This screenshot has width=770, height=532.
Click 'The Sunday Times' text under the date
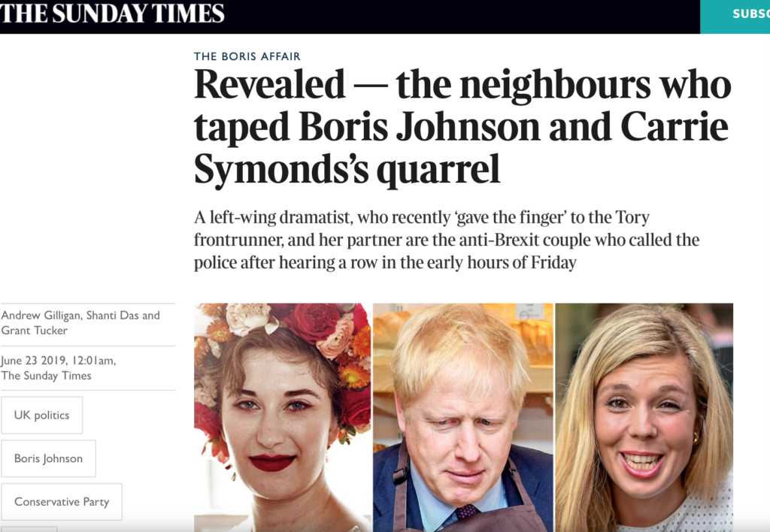pyautogui.click(x=46, y=376)
